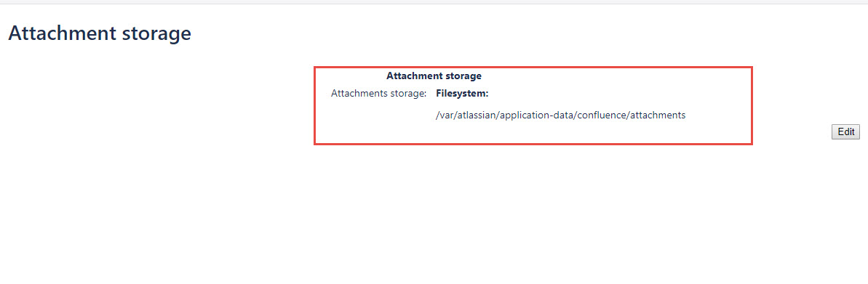The width and height of the screenshot is (868, 284).
Task: Click the word 'Attachment' in the page title
Action: 60,33
